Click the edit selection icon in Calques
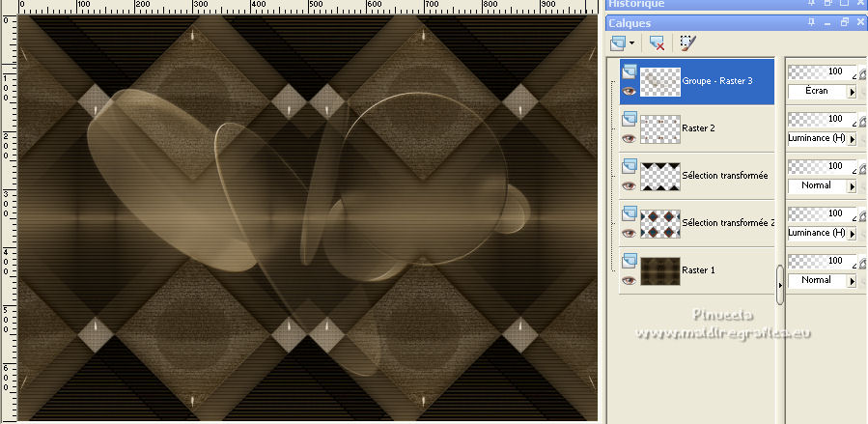868x424 pixels. pos(688,43)
